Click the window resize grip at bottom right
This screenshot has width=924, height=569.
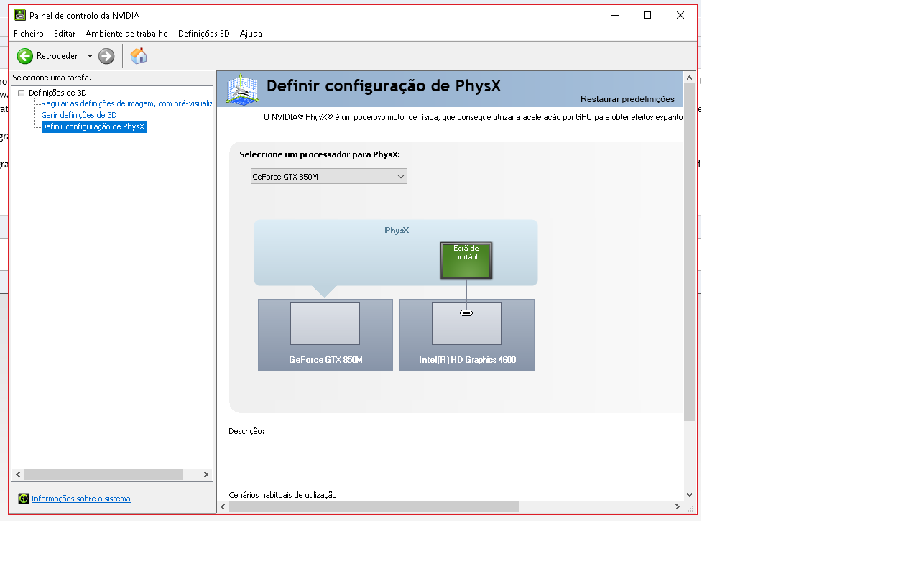coord(691,508)
